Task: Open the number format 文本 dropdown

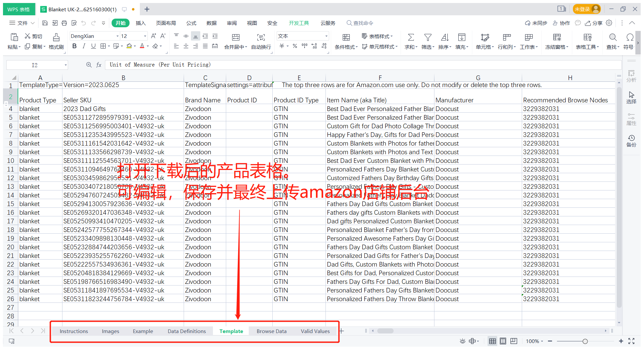Action: pyautogui.click(x=326, y=36)
